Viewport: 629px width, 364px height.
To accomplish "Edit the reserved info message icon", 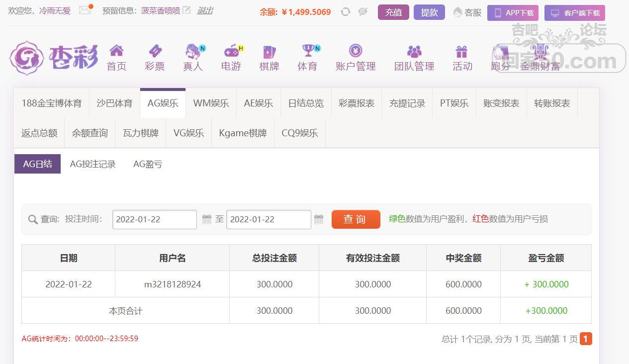I will [x=186, y=10].
